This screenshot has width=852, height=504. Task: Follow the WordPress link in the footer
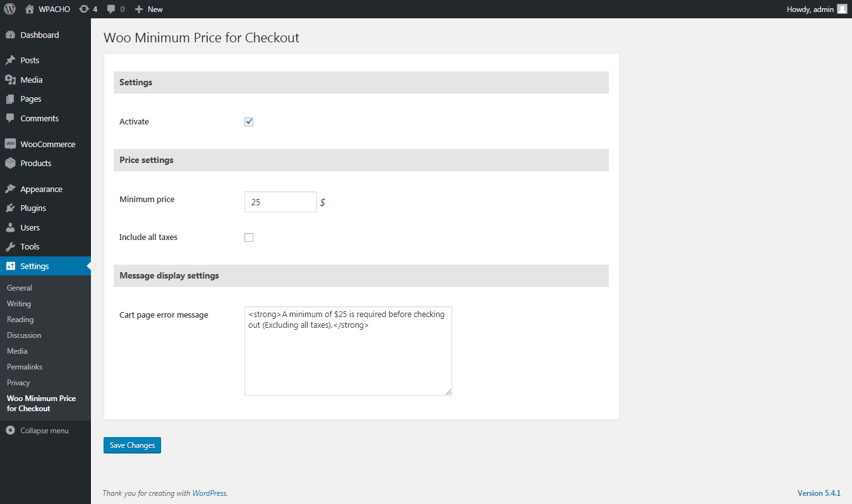pos(209,493)
